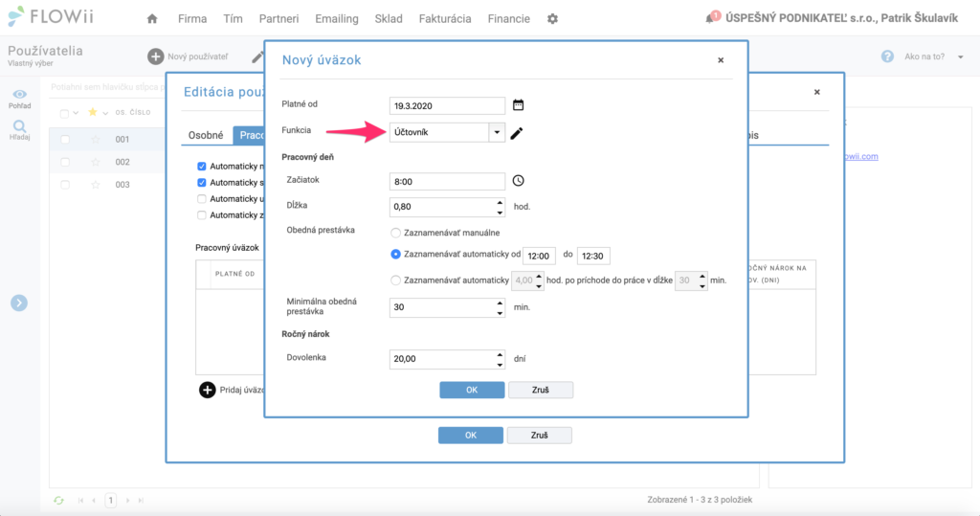Open the Emailing menu
Screen dimensions: 980x516
pyautogui.click(x=336, y=19)
